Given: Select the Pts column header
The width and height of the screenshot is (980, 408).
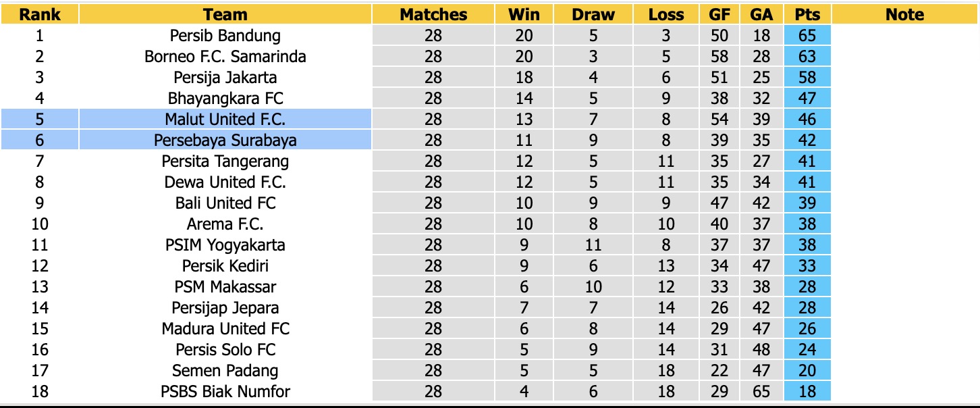Looking at the screenshot, I should pyautogui.click(x=807, y=14).
